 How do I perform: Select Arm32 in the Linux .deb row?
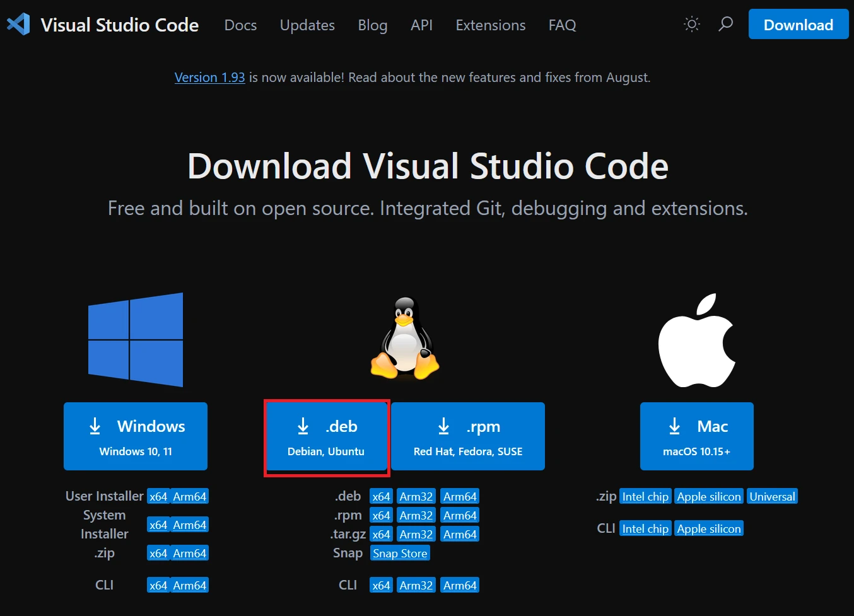[x=416, y=497]
